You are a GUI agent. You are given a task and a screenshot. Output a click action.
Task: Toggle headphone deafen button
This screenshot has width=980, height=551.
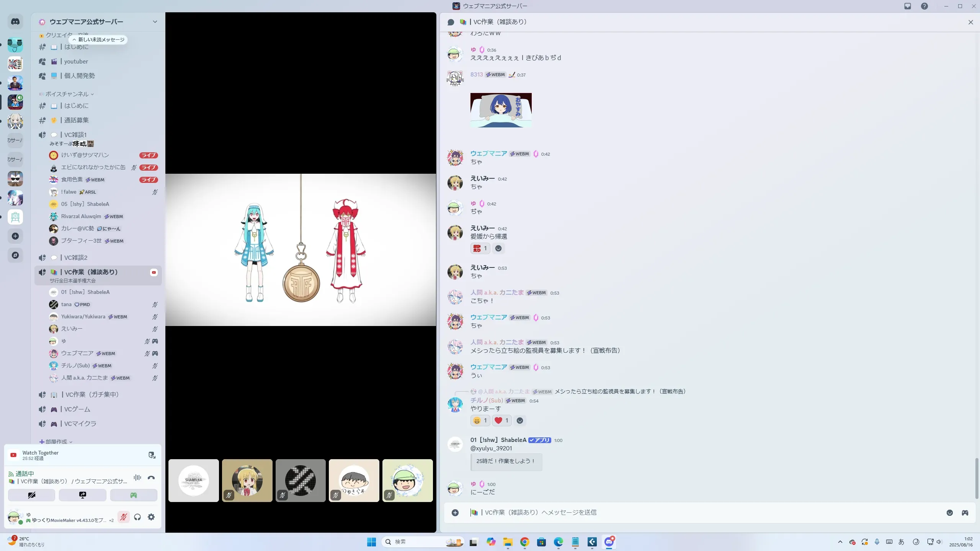click(x=137, y=517)
